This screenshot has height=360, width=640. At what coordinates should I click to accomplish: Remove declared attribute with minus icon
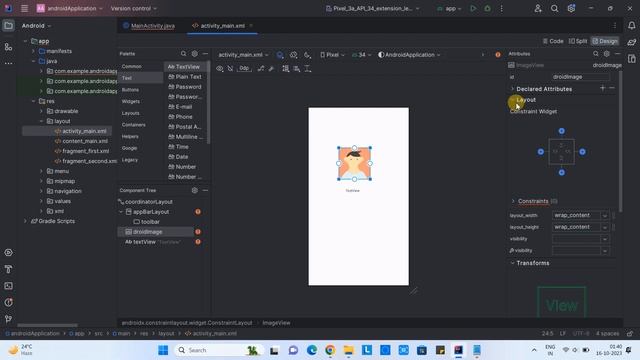click(612, 88)
